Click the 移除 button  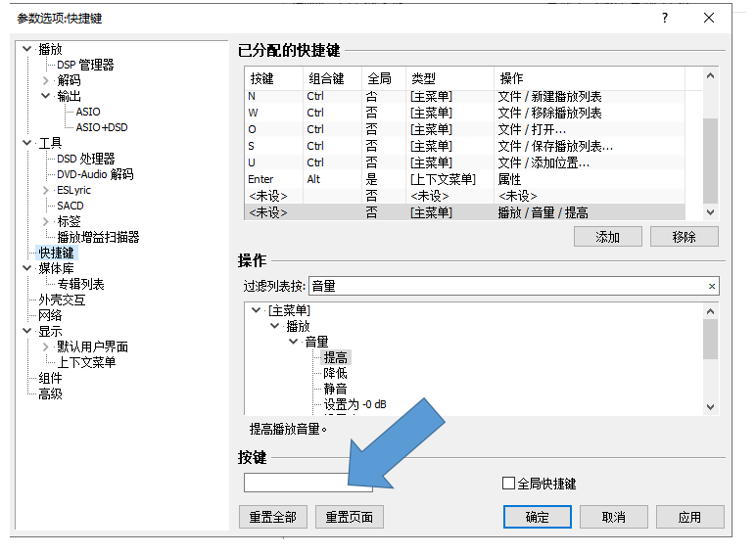coord(684,237)
